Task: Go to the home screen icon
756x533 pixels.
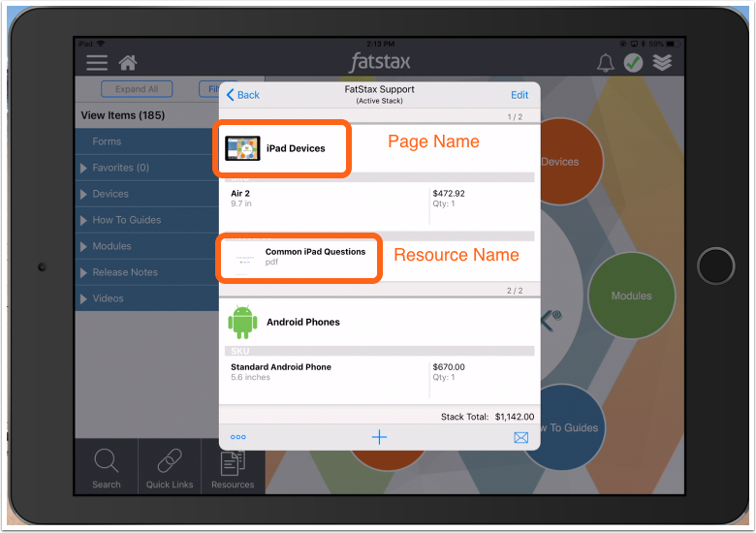Action: click(128, 63)
